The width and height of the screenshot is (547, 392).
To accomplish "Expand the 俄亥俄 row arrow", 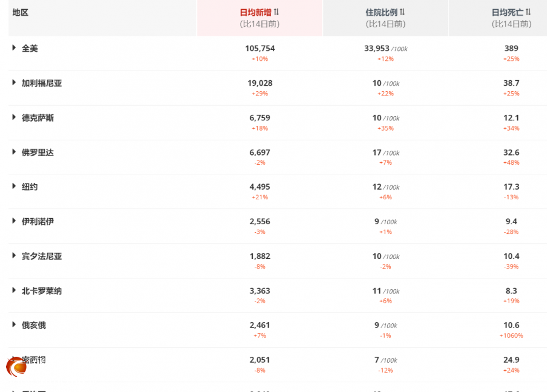I will [x=14, y=325].
